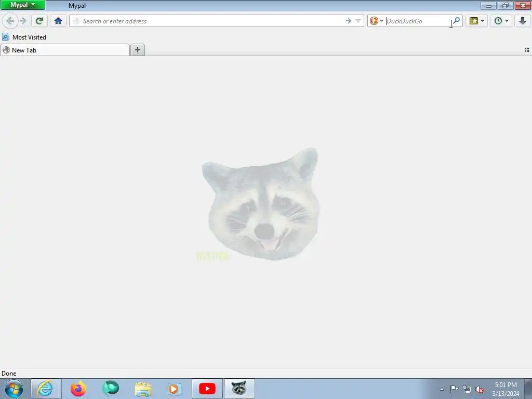Viewport: 532px width, 399px height.
Task: Open the network tray icon
Action: click(x=467, y=389)
